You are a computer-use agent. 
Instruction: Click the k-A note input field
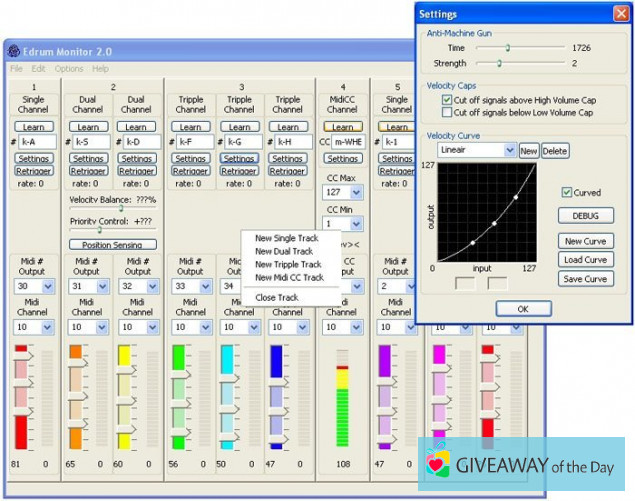tap(39, 142)
